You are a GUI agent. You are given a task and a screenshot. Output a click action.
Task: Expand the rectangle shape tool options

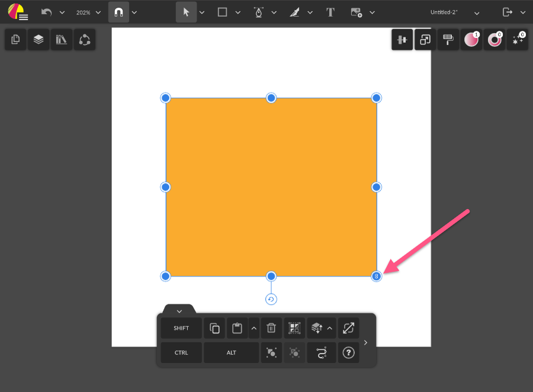[x=238, y=12]
